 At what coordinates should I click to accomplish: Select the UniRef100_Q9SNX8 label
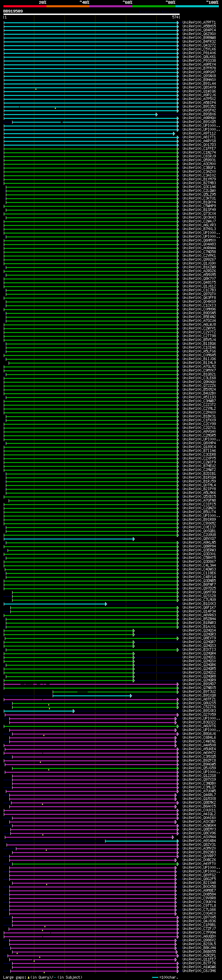click(x=199, y=76)
